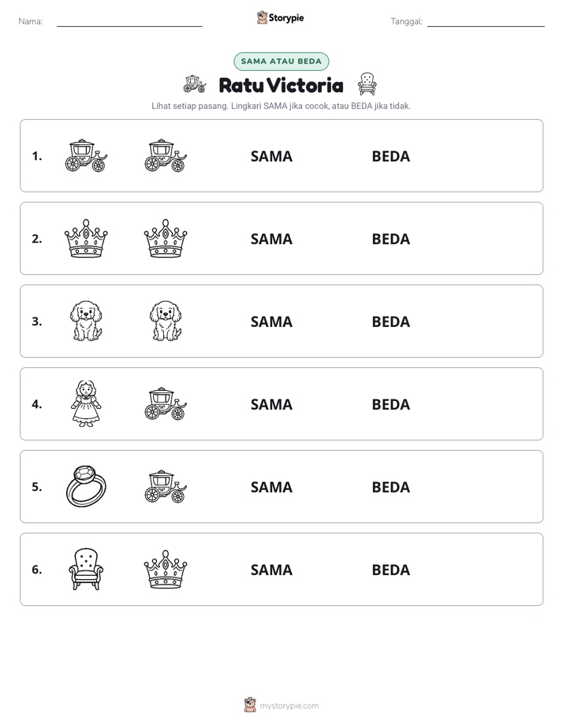This screenshot has height=728, width=563.
Task: Choose SAMA for question 1
Action: point(272,157)
